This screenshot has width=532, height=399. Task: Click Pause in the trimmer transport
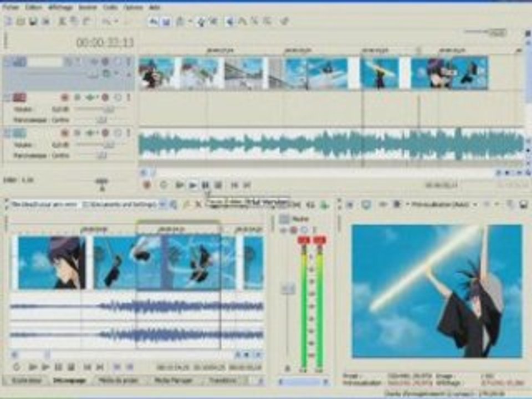point(58,367)
